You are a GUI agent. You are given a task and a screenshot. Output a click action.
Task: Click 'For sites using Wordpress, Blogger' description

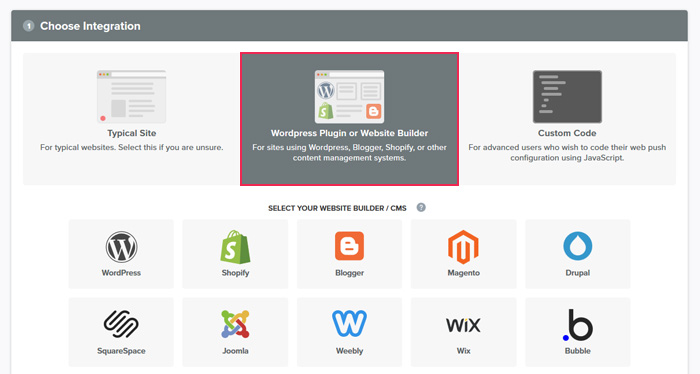(350, 152)
